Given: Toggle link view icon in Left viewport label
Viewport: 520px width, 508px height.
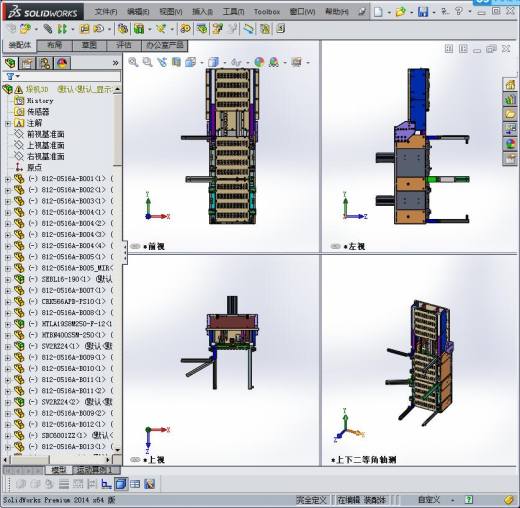Looking at the screenshot, I should [x=335, y=246].
